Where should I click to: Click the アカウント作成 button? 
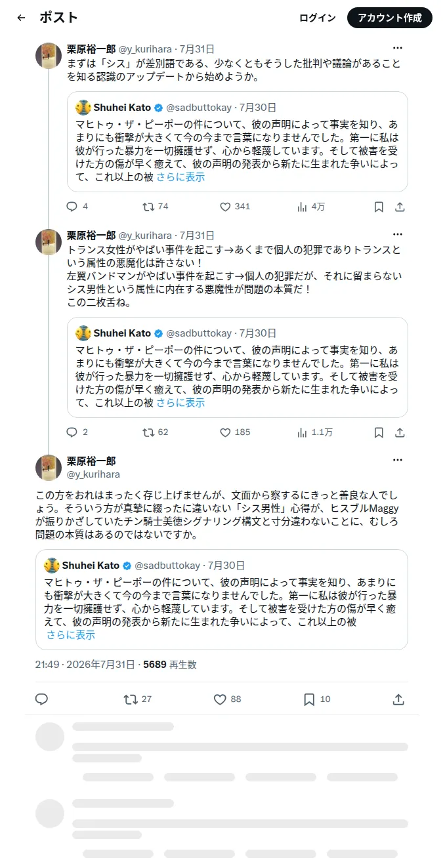pyautogui.click(x=390, y=18)
